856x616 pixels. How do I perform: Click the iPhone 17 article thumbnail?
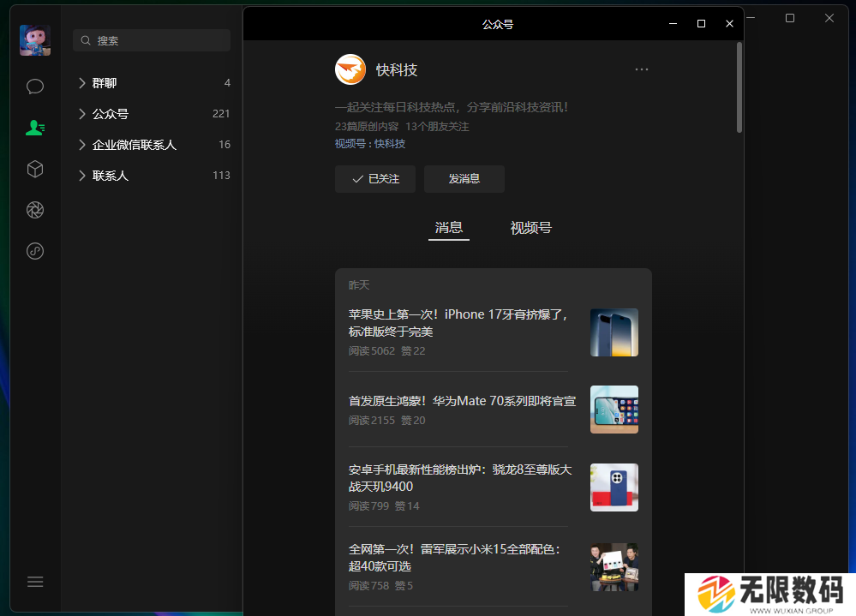(614, 332)
